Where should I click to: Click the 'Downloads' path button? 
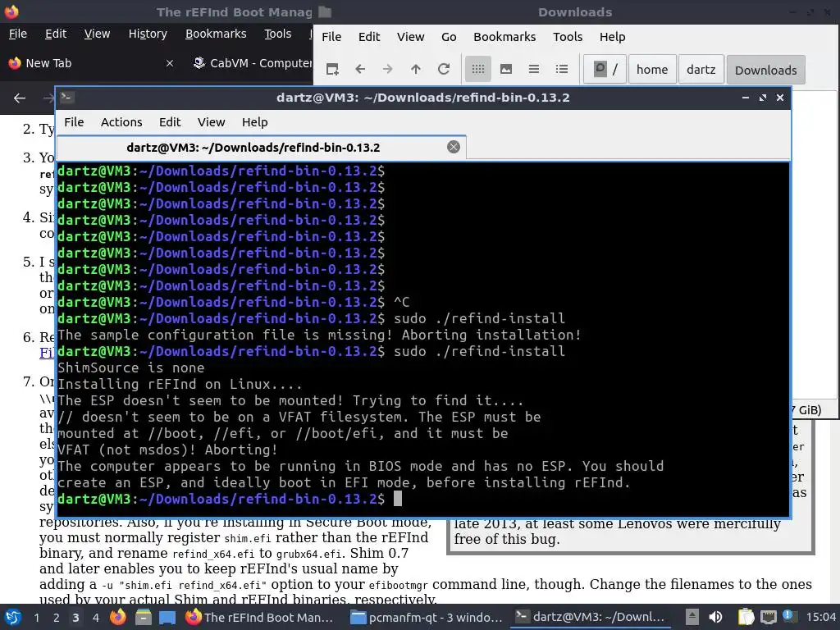point(765,70)
